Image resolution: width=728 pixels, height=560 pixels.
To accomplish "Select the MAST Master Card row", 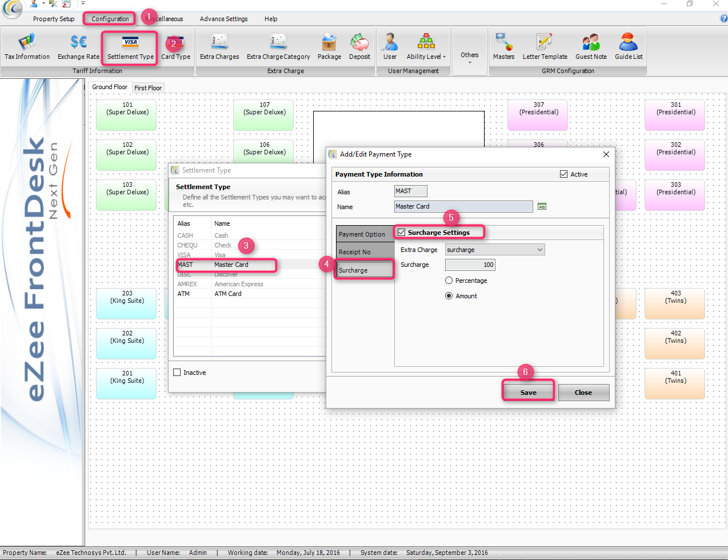I will pyautogui.click(x=250, y=265).
